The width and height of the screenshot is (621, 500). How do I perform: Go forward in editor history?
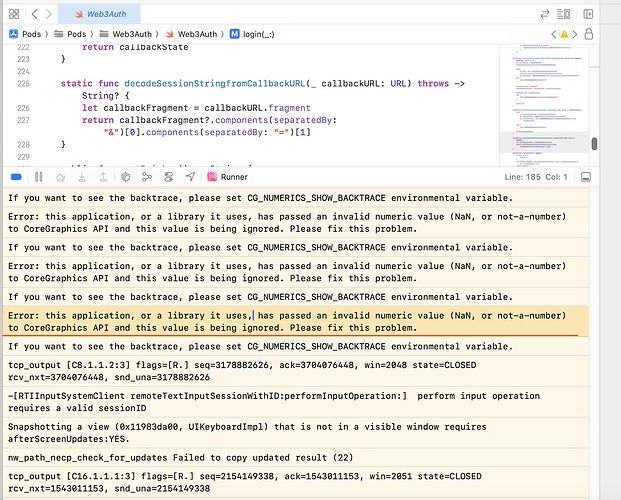[x=48, y=14]
